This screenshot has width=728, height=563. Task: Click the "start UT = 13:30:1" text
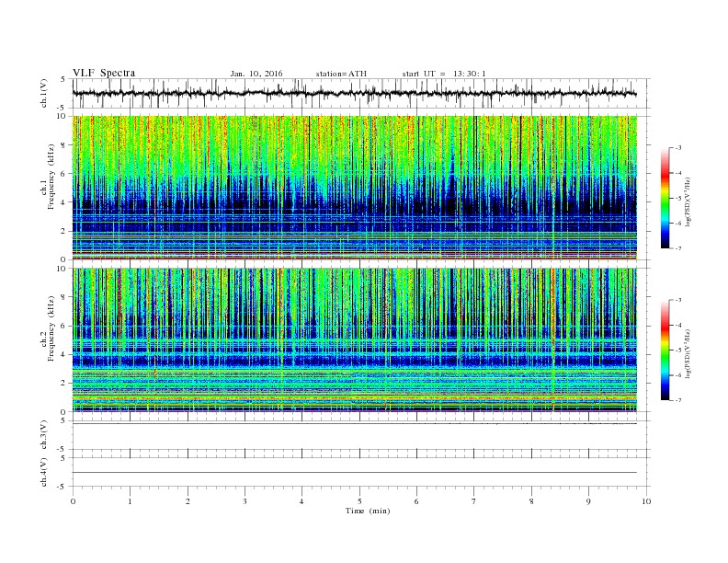pyautogui.click(x=444, y=74)
